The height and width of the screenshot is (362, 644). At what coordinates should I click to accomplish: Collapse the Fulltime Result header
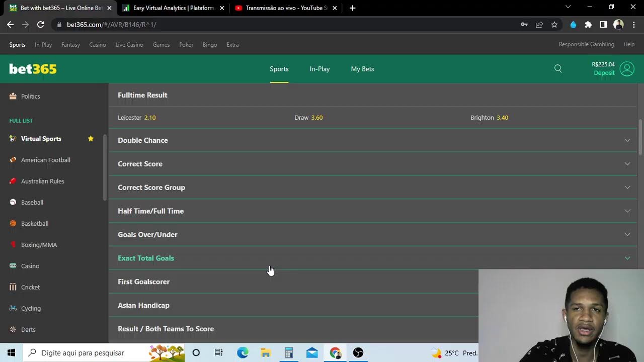coord(373,95)
